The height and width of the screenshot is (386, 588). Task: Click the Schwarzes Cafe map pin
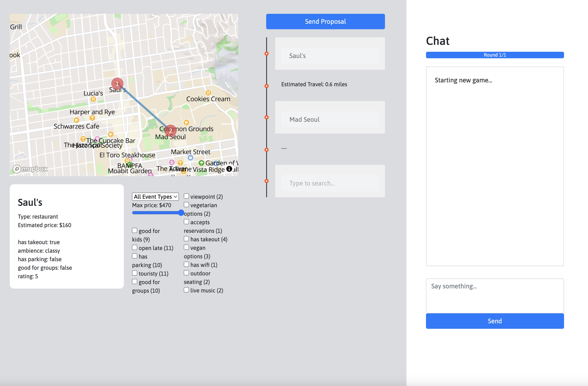(x=76, y=120)
